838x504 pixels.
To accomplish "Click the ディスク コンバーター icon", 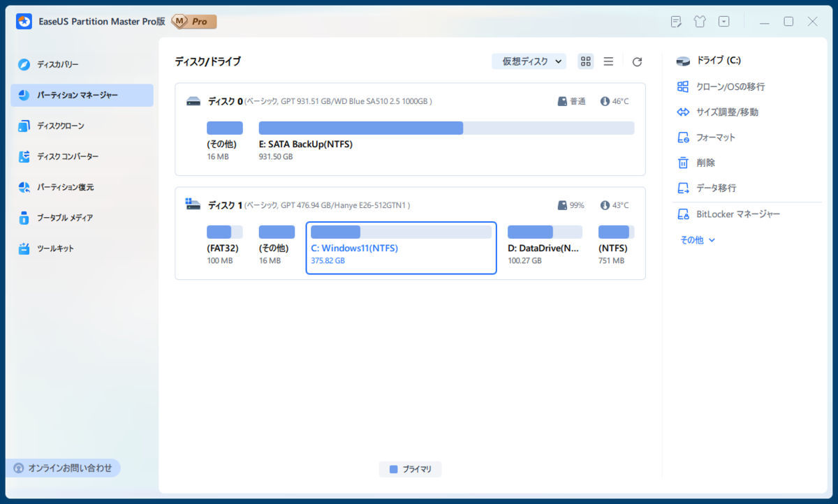I will point(24,156).
